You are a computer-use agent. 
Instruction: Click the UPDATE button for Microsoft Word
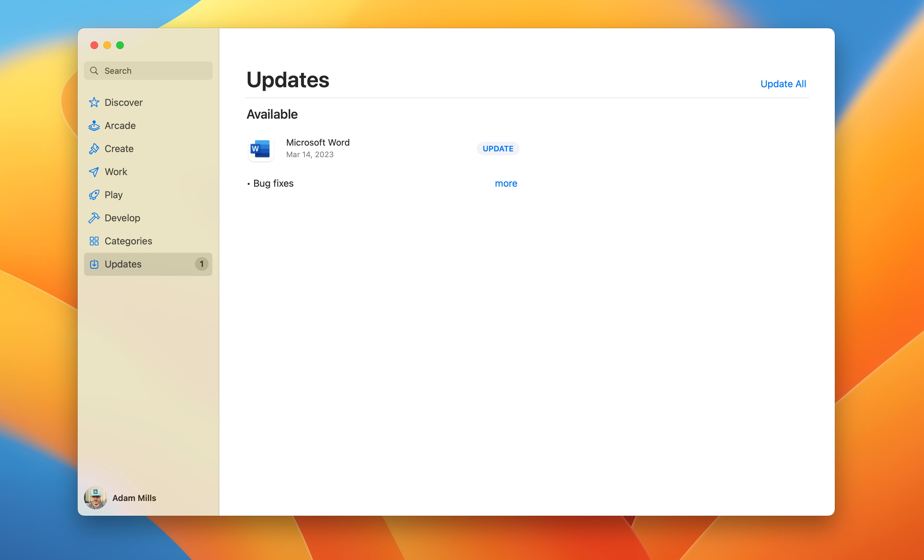[x=498, y=148]
